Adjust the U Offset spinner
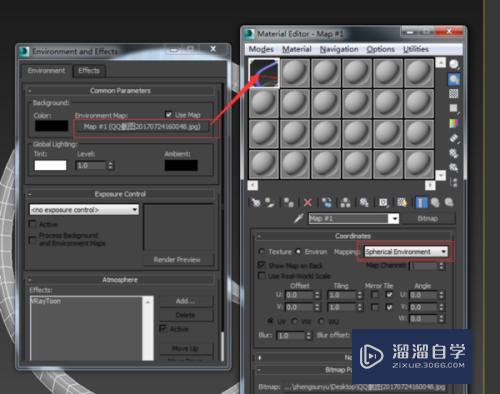The image size is (500, 394). [x=317, y=295]
